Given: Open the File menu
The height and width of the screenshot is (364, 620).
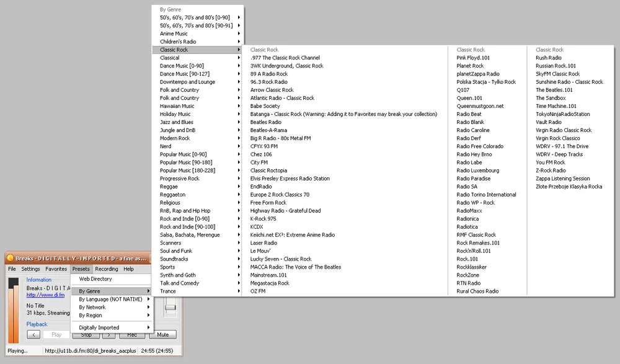Looking at the screenshot, I should [x=12, y=269].
